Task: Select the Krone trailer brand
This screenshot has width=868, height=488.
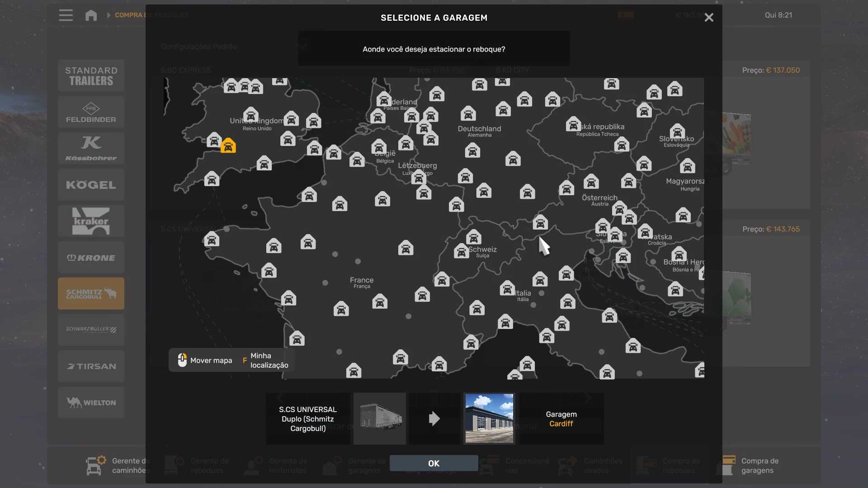Action: 91,258
